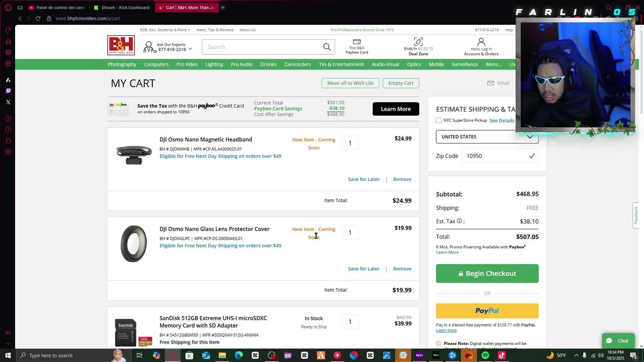Open the Player icon in the sidebar

(8, 119)
